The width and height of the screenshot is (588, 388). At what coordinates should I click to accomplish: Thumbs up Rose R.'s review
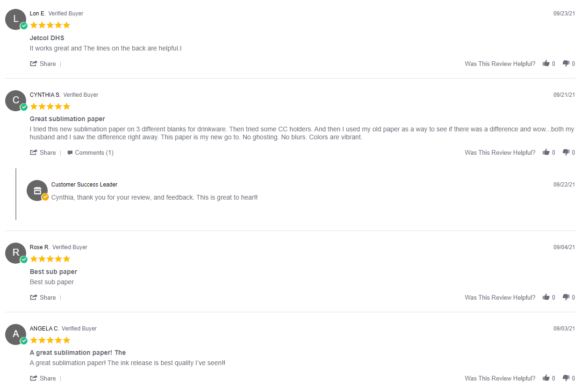[x=546, y=297]
